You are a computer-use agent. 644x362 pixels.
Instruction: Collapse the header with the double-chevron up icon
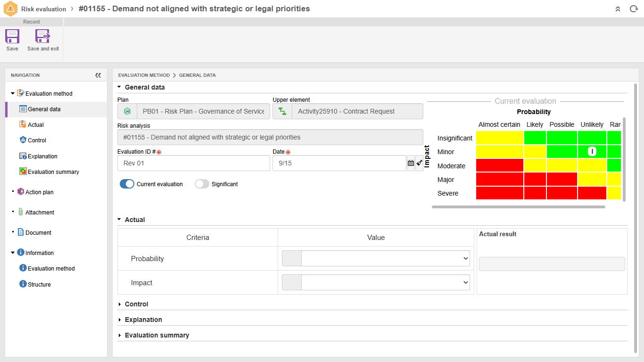(618, 9)
